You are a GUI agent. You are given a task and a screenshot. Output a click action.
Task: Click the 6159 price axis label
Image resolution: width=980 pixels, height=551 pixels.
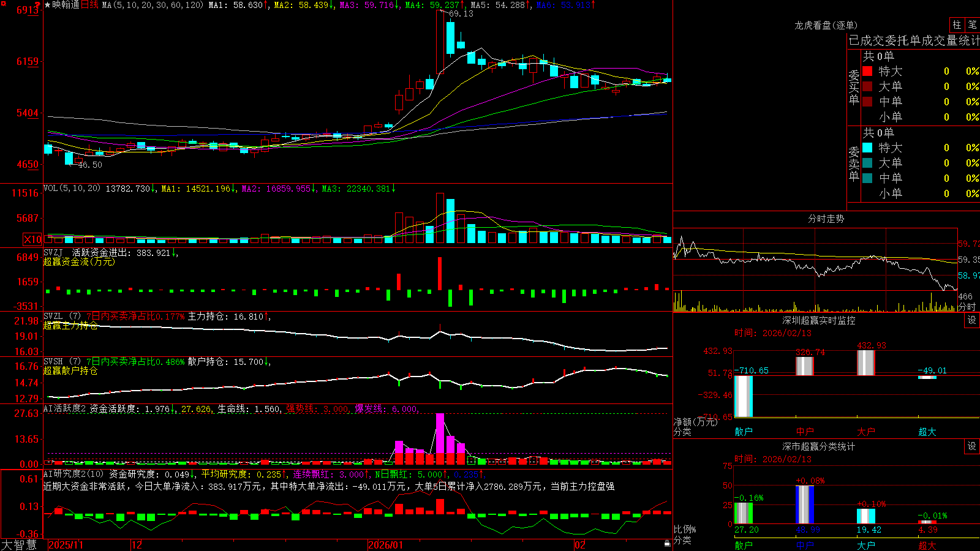[28, 61]
